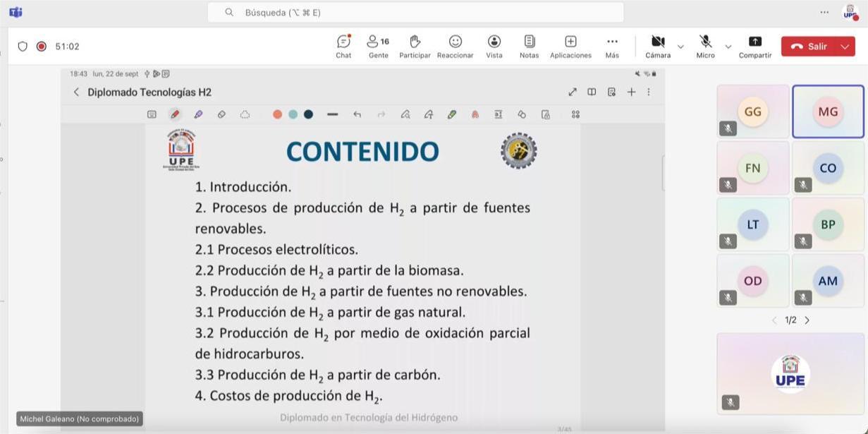The height and width of the screenshot is (434, 868).
Task: Expand the Salir leave options arrow
Action: tap(845, 47)
